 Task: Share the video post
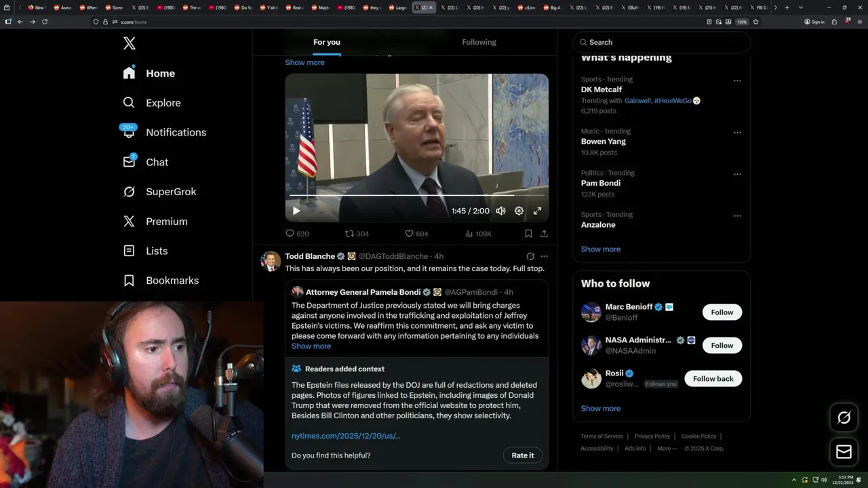pos(544,234)
